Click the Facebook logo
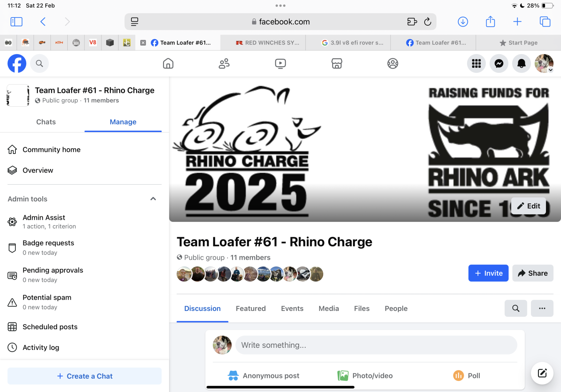 tap(17, 63)
